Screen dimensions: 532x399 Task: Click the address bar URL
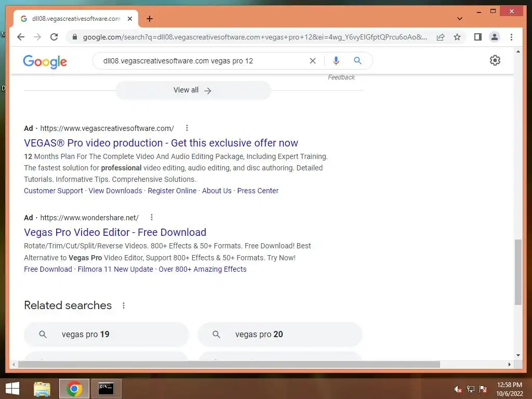[255, 37]
